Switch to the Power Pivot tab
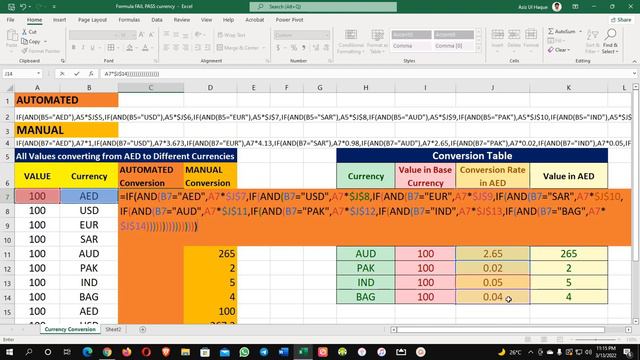The height and width of the screenshot is (360, 640). click(x=289, y=20)
